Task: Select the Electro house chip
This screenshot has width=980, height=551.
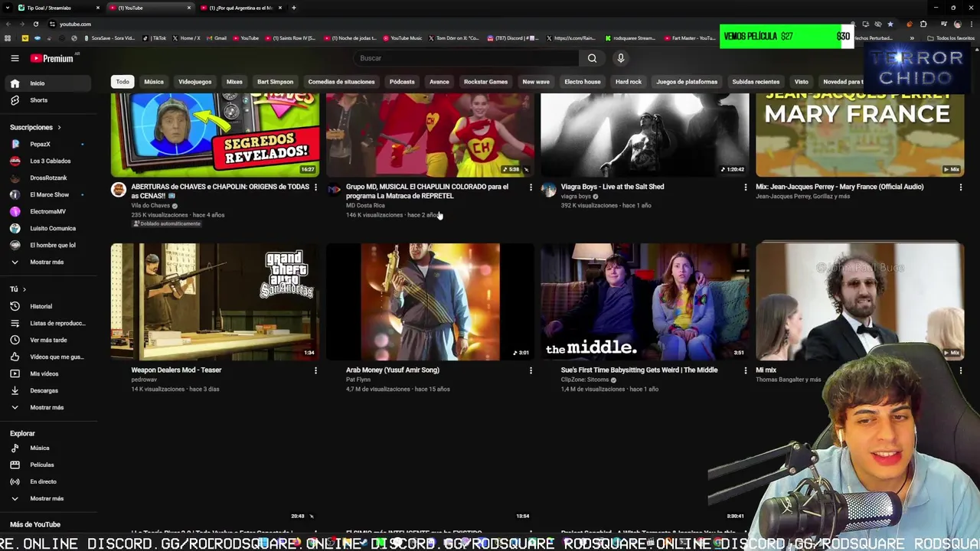Action: (x=583, y=82)
